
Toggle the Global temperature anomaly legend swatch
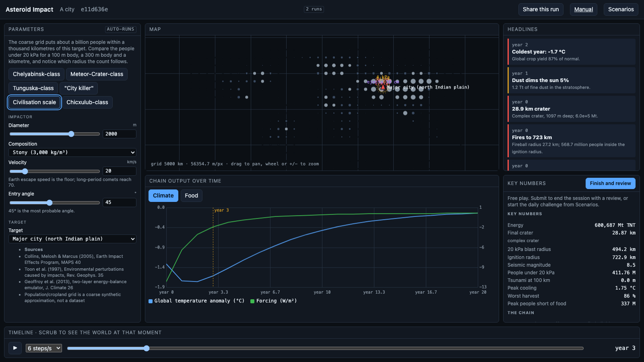(x=151, y=301)
